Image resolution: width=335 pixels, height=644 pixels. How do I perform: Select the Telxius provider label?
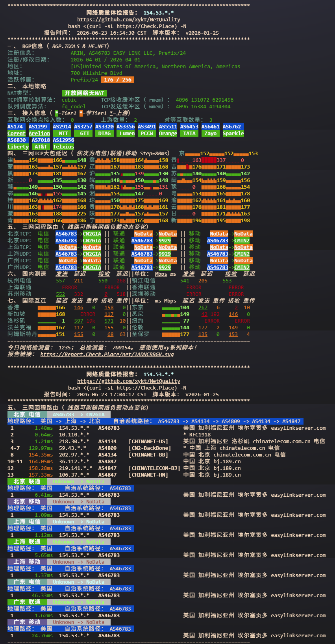point(63,147)
